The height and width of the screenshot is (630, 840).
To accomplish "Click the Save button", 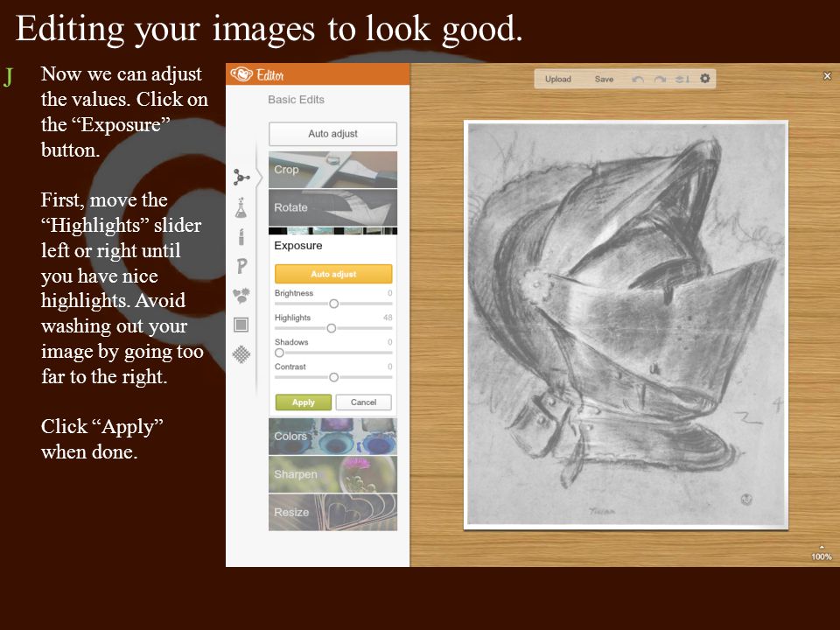I will (604, 80).
